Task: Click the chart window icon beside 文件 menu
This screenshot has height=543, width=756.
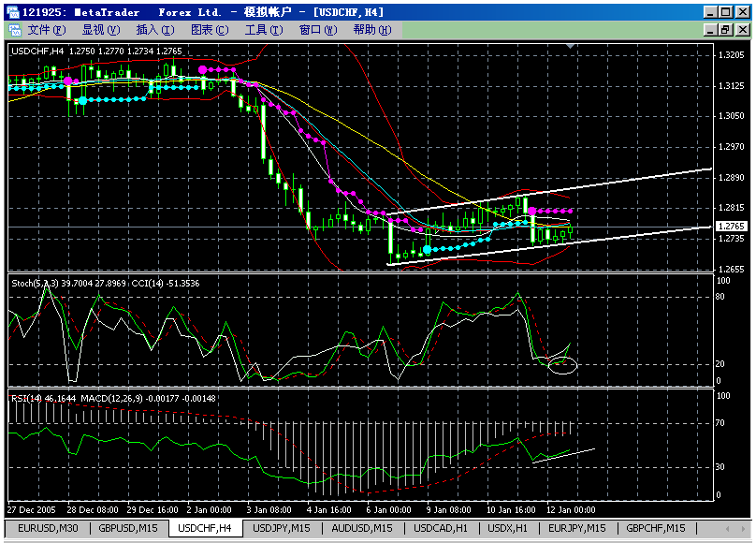Action: pyautogui.click(x=15, y=30)
